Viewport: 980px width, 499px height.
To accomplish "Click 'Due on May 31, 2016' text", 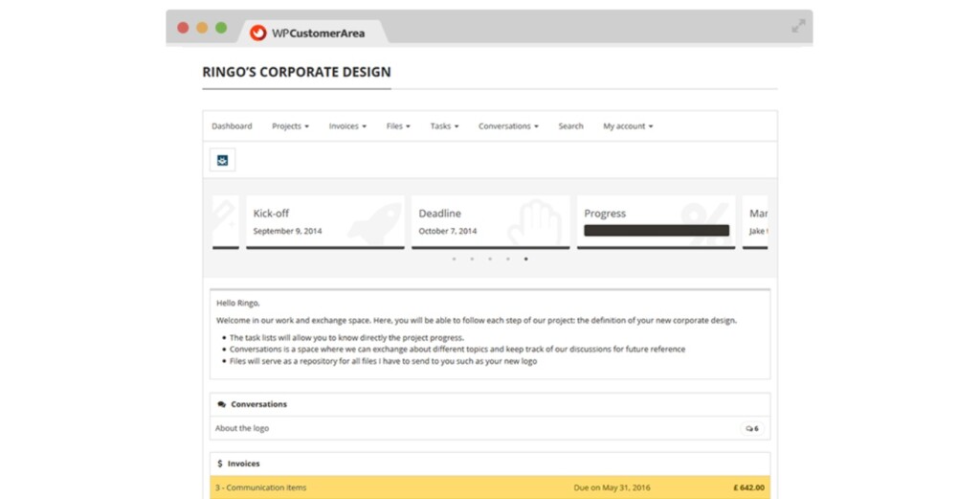I will (612, 488).
